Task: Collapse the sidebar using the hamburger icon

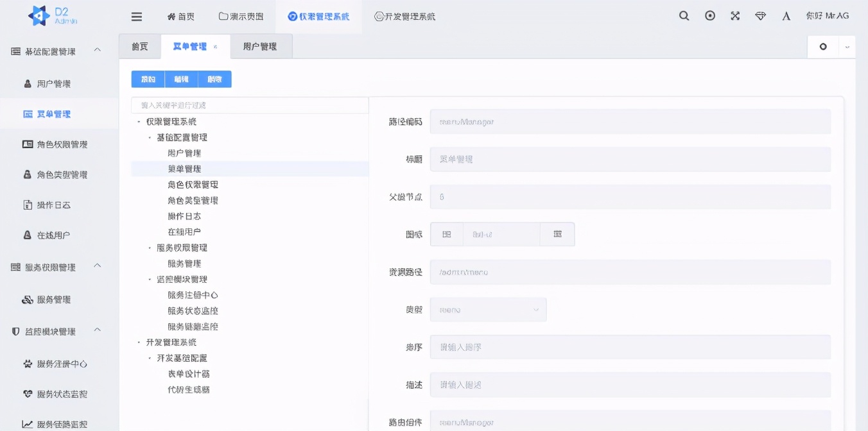Action: point(136,17)
